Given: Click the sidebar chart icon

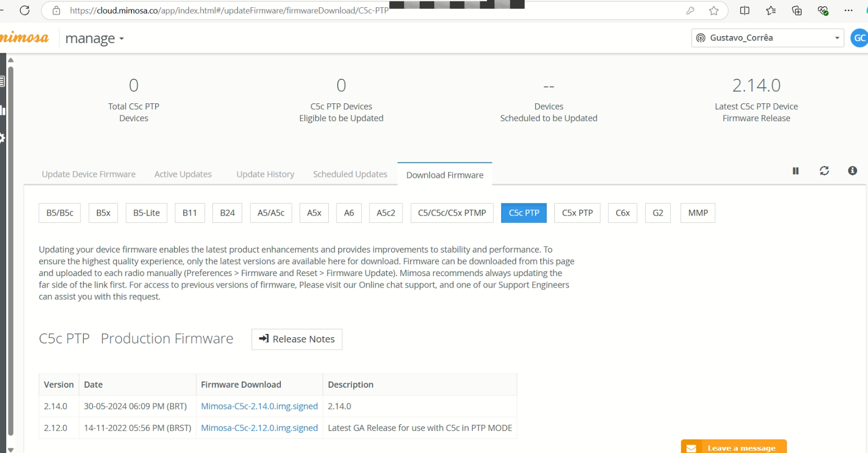Looking at the screenshot, I should click(3, 110).
